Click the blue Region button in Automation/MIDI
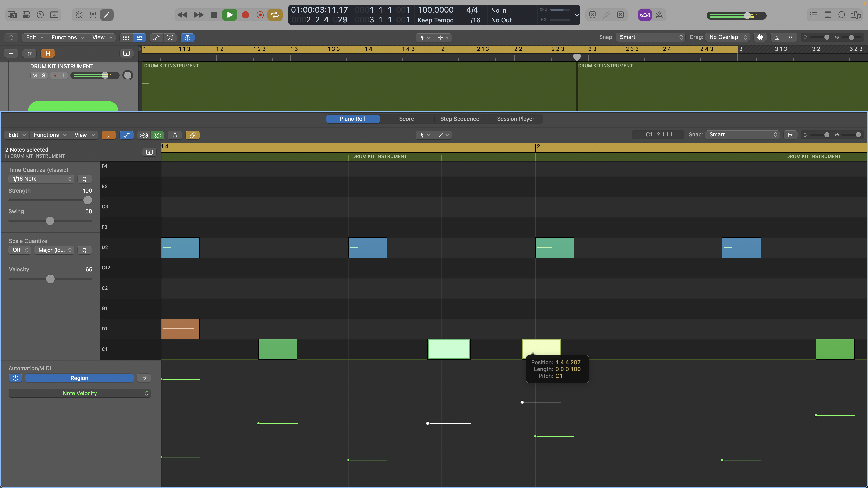The width and height of the screenshot is (868, 488). 79,378
